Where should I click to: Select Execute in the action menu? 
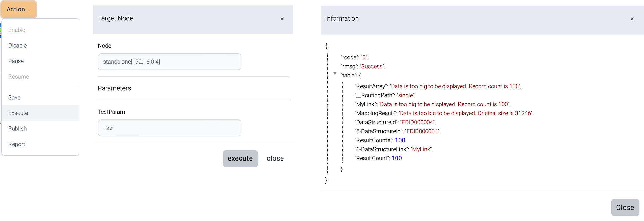tap(18, 113)
